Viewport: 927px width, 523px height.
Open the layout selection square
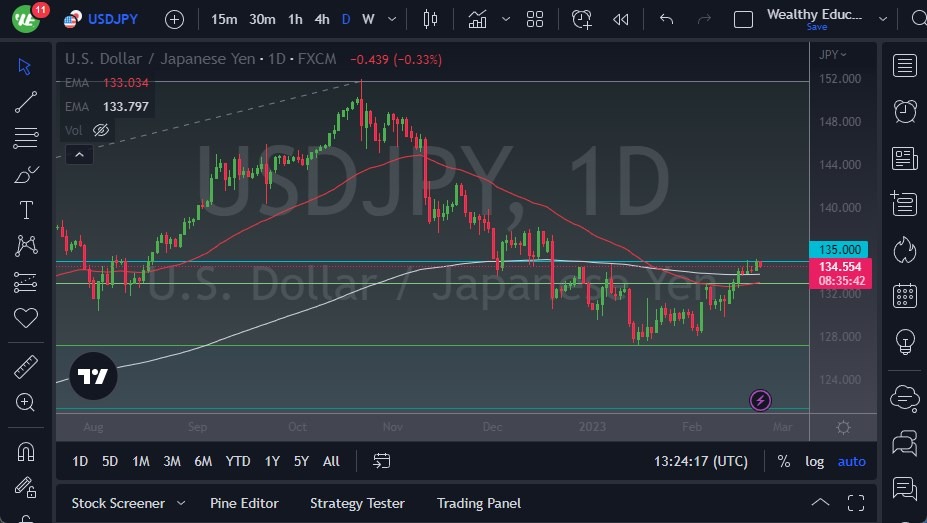pyautogui.click(x=743, y=20)
